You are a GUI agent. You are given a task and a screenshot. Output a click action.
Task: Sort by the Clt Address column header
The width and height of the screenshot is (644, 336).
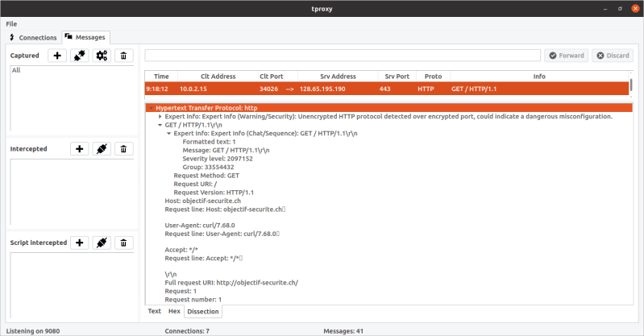pos(218,77)
